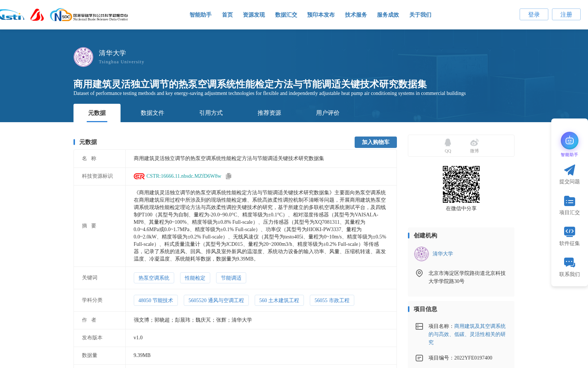Screen dimensions: 588x368
Task: Click the CSTR logo icon beside the identifier
Action: [x=139, y=176]
